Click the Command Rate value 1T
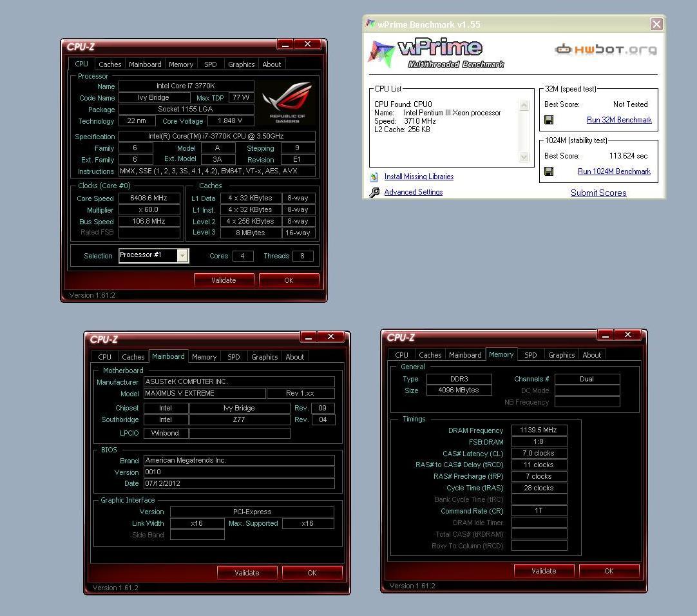697x616 pixels. (539, 510)
